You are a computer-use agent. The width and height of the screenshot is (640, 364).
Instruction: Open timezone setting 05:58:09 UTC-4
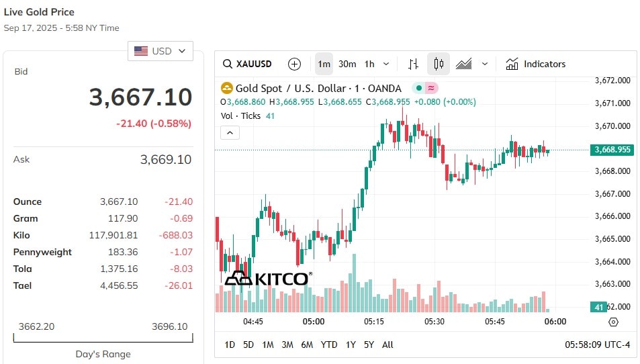tap(598, 345)
